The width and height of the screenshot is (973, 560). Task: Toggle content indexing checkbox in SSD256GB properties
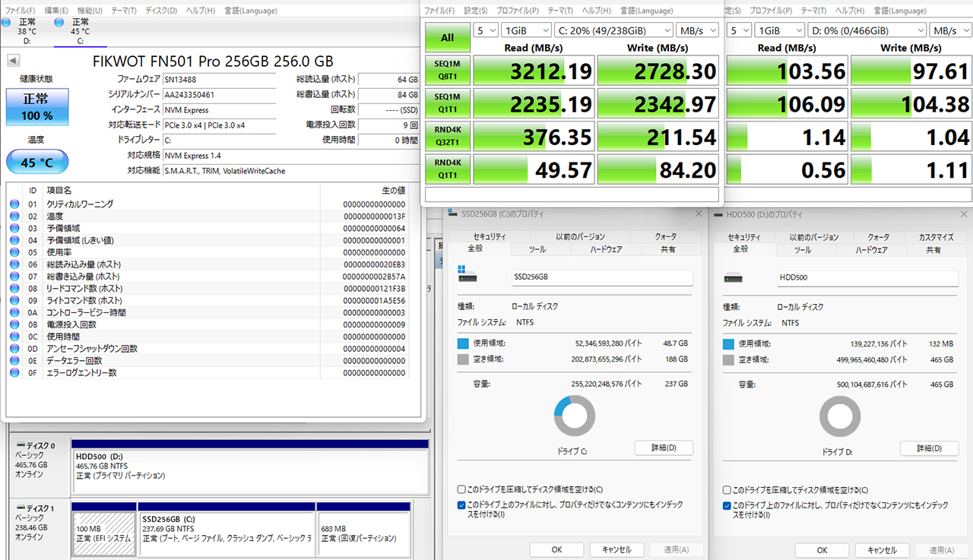462,505
